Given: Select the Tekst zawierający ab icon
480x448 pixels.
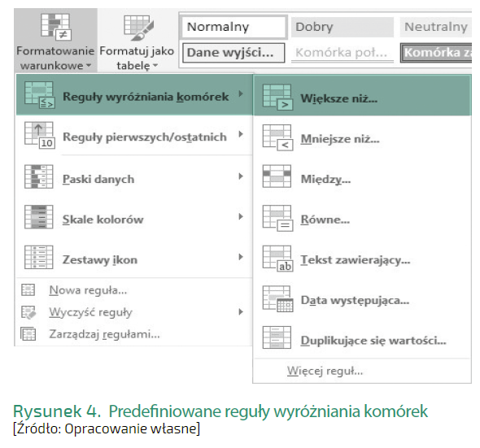Looking at the screenshot, I should click(277, 259).
